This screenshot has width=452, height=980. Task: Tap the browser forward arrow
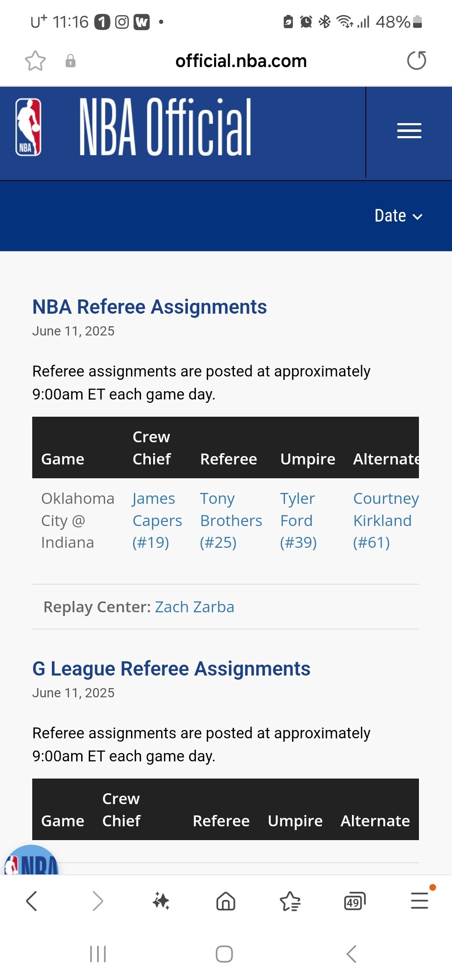[x=98, y=901]
